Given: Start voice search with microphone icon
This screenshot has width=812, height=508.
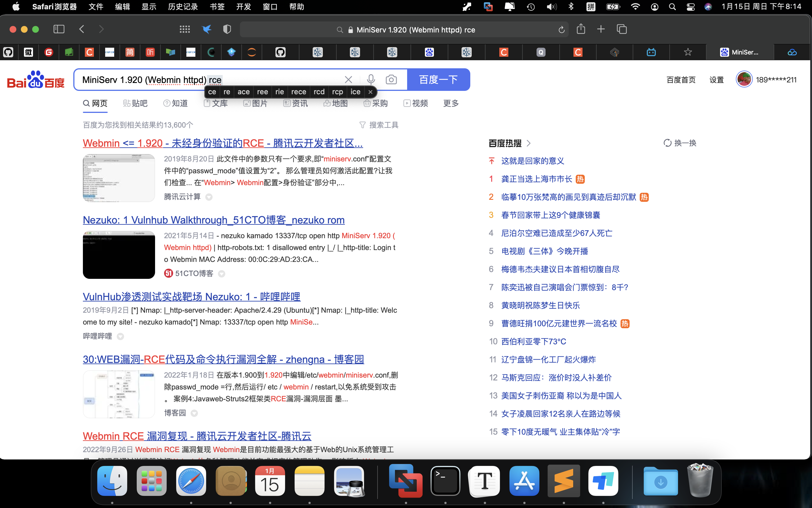Looking at the screenshot, I should click(x=371, y=80).
